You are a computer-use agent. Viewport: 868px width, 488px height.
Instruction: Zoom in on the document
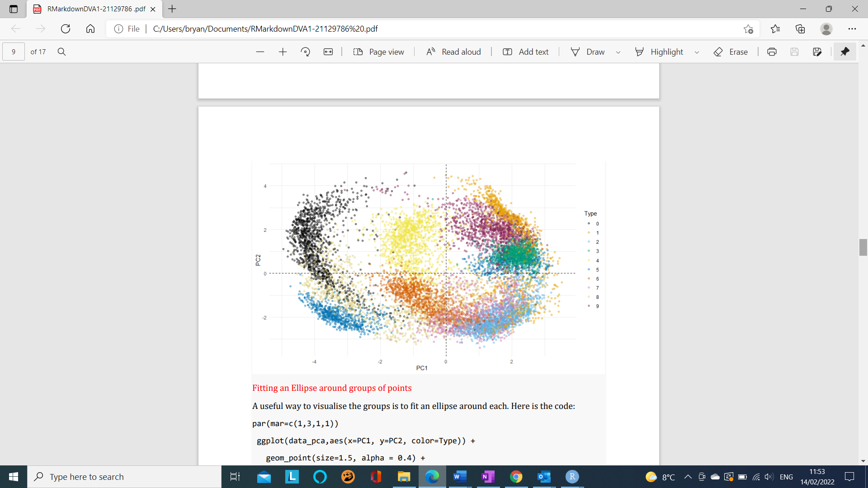coord(283,52)
